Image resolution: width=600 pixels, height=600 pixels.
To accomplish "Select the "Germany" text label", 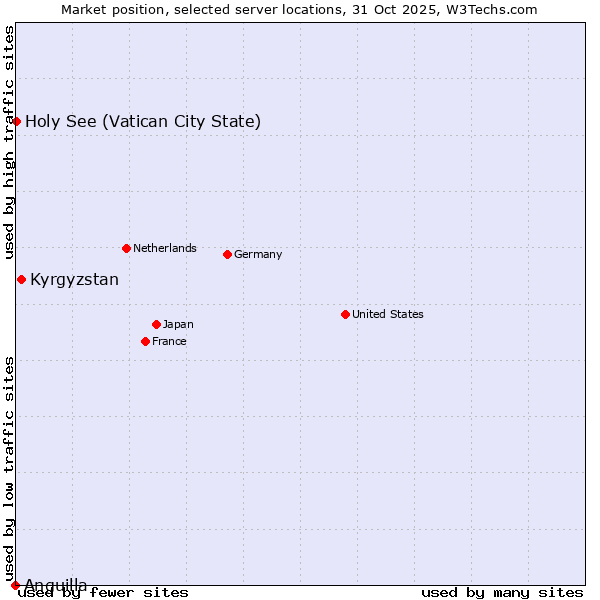I will pos(258,254).
